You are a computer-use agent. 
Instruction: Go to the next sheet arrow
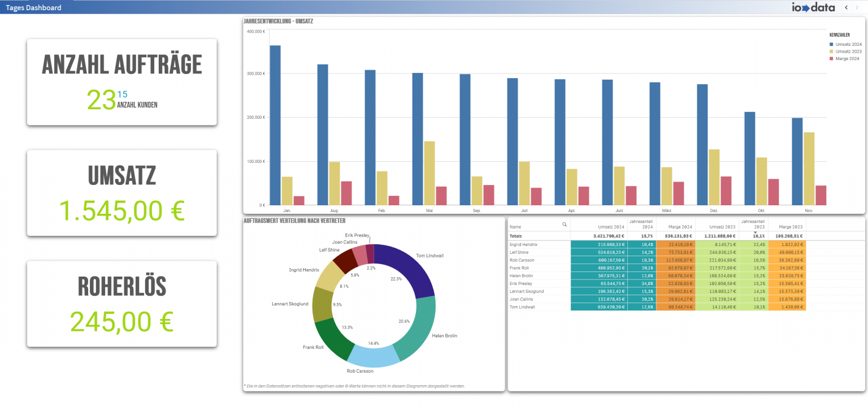pyautogui.click(x=857, y=7)
